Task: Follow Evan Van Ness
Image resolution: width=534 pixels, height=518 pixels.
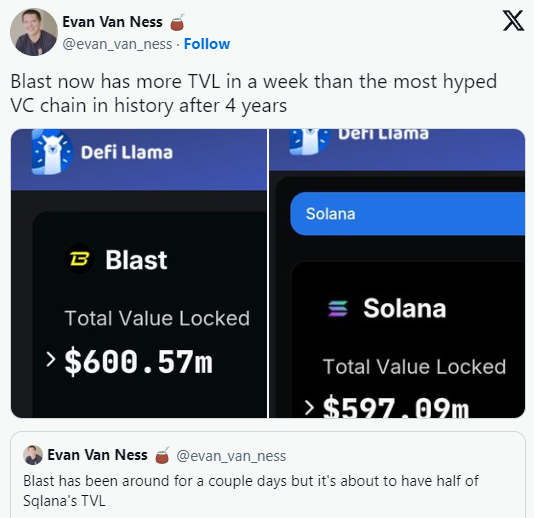Action: (x=207, y=44)
